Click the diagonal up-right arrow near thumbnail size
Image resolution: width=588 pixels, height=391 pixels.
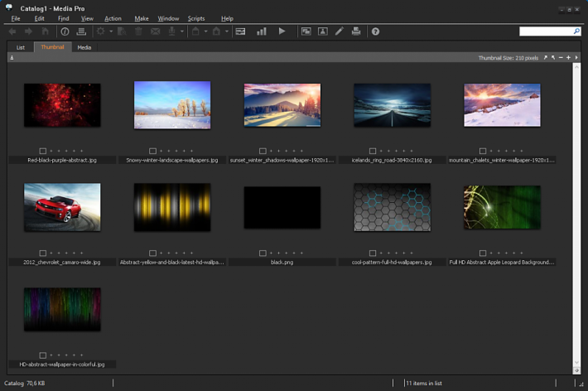click(x=545, y=58)
